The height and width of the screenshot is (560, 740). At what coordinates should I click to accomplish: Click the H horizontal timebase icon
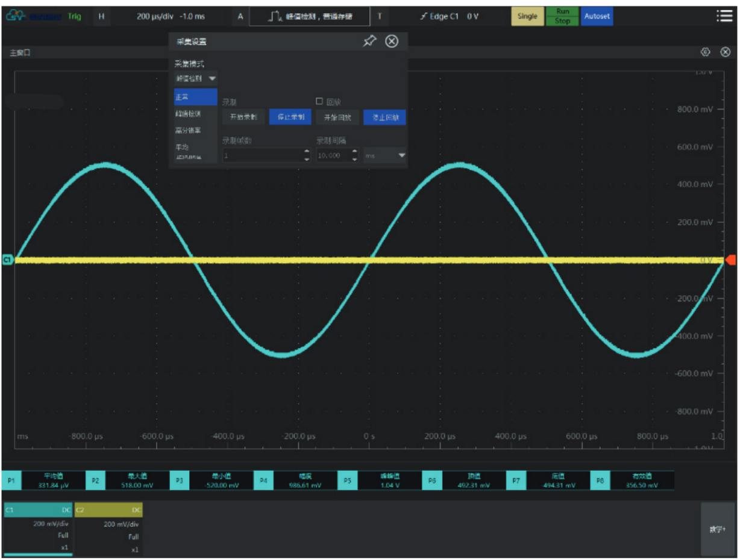[101, 17]
